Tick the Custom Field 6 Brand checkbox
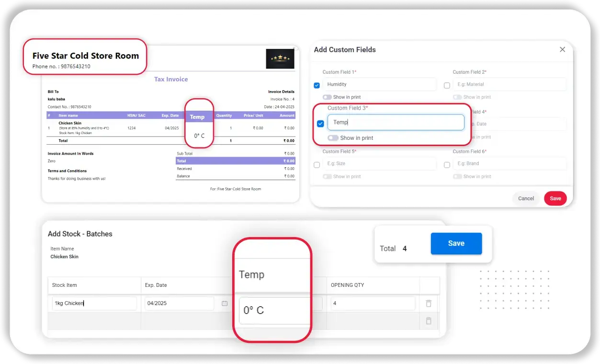This screenshot has height=364, width=600. point(447,165)
